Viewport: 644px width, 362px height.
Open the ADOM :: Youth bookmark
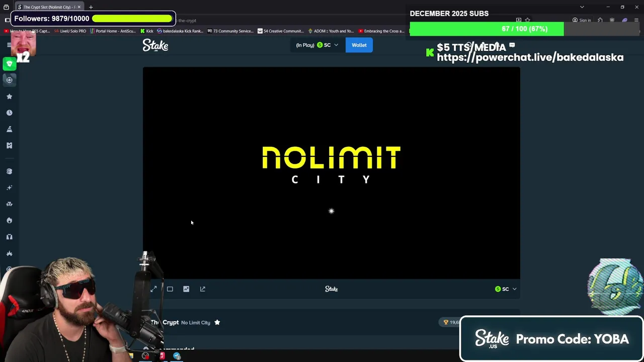click(x=331, y=31)
